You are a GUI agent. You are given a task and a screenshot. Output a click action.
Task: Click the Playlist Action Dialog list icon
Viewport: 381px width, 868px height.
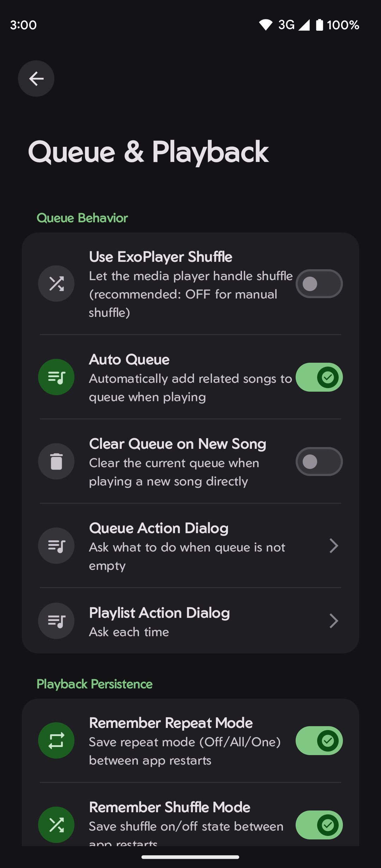(56, 621)
